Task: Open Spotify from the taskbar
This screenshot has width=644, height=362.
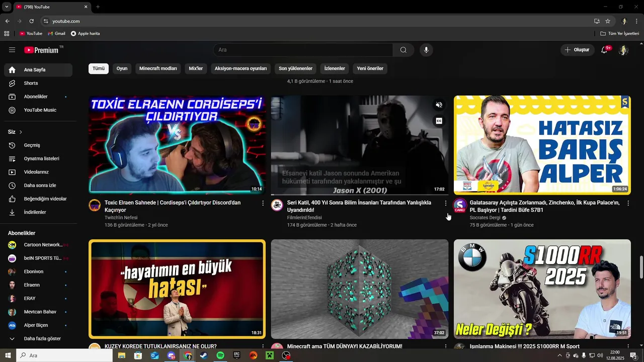Action: coord(220,355)
